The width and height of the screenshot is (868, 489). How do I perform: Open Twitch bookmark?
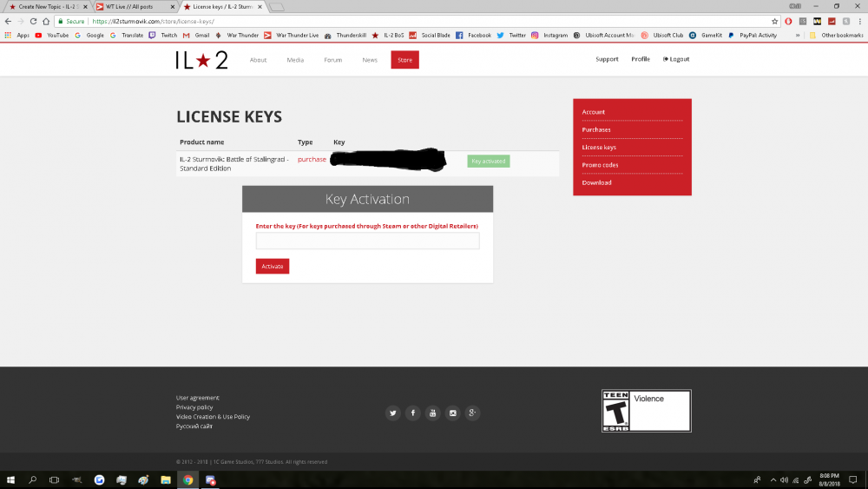pos(163,35)
